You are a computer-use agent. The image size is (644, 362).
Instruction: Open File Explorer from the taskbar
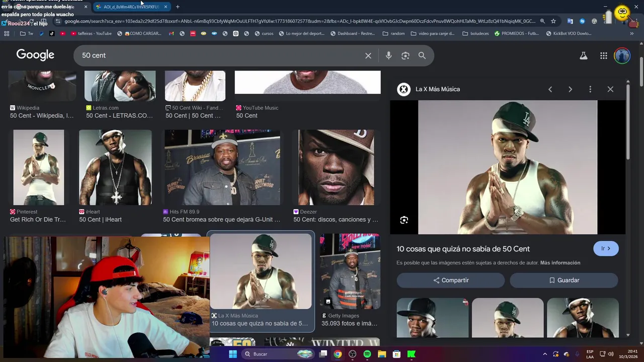pos(382,354)
